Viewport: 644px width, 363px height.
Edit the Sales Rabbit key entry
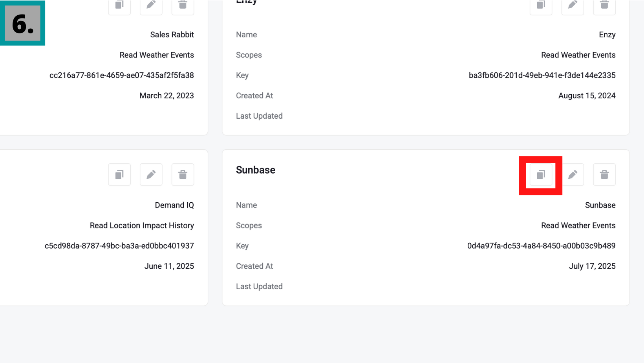tap(151, 5)
